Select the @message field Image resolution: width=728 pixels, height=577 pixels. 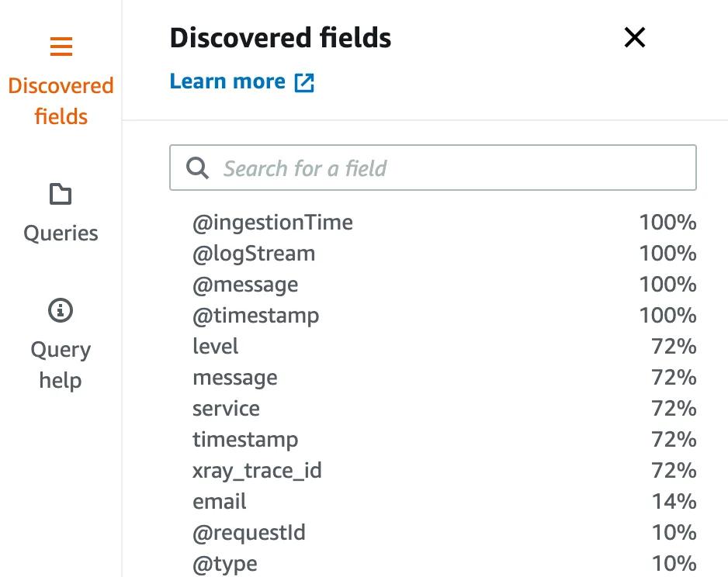click(x=245, y=285)
